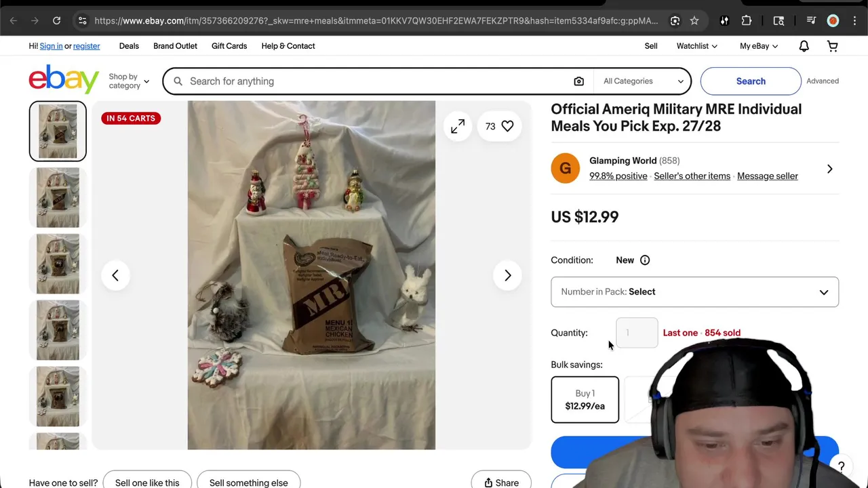Screen dimensions: 868x488
Task: Open the shopping cart icon
Action: 832,46
